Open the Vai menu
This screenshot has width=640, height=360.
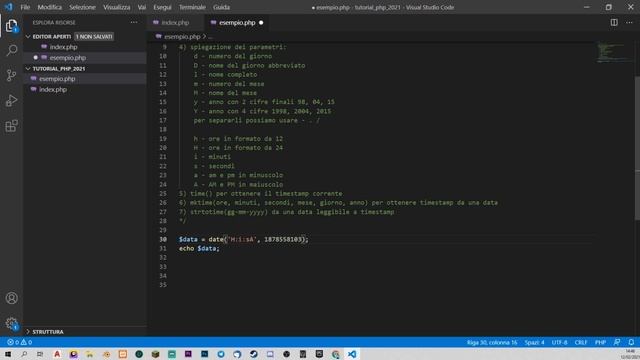(142, 7)
